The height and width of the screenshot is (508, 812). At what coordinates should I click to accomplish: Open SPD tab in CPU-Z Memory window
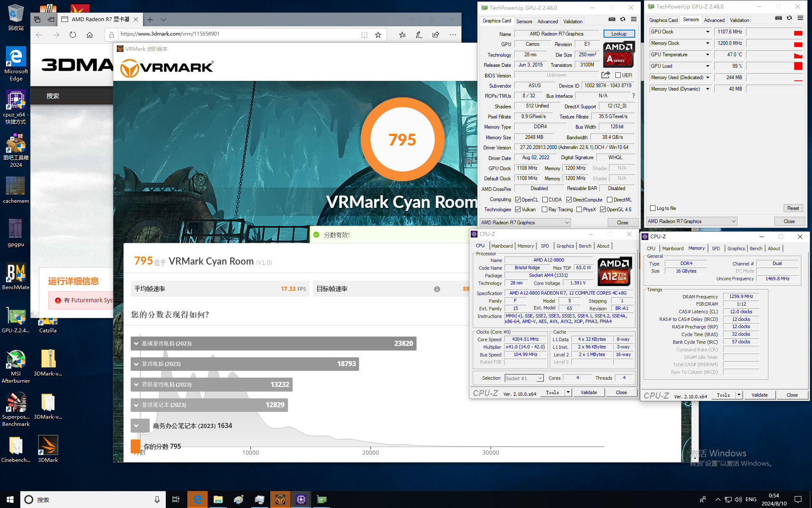click(x=716, y=248)
